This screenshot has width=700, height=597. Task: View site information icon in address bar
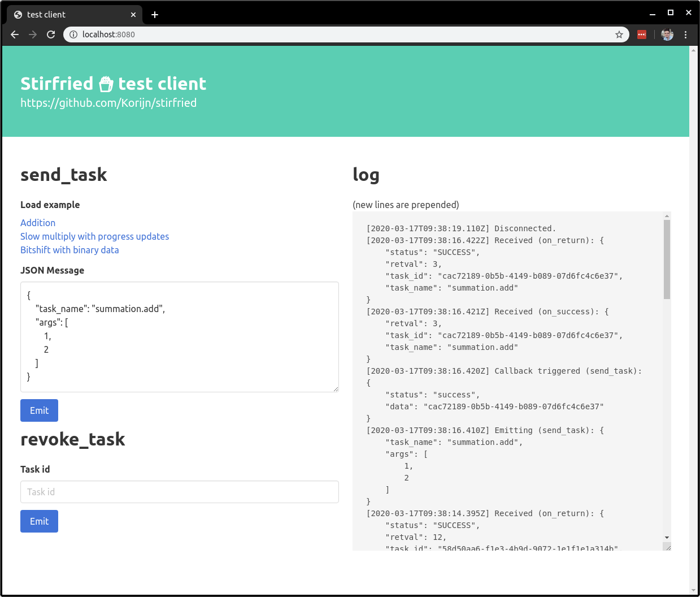tap(73, 34)
